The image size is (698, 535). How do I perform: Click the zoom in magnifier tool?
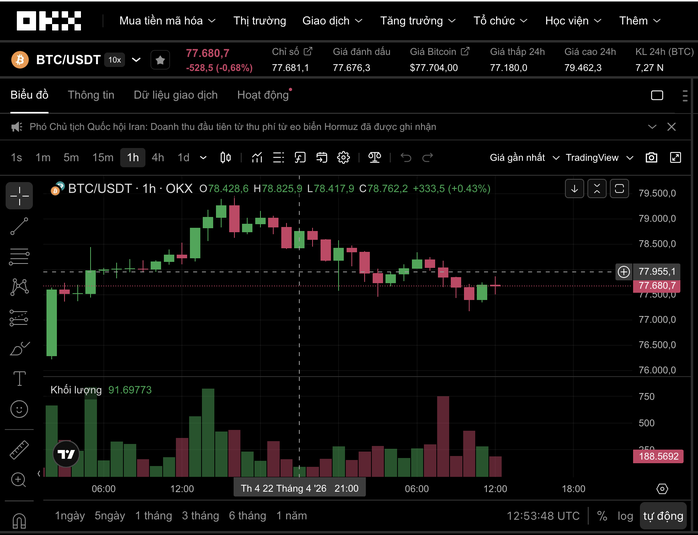(x=19, y=480)
